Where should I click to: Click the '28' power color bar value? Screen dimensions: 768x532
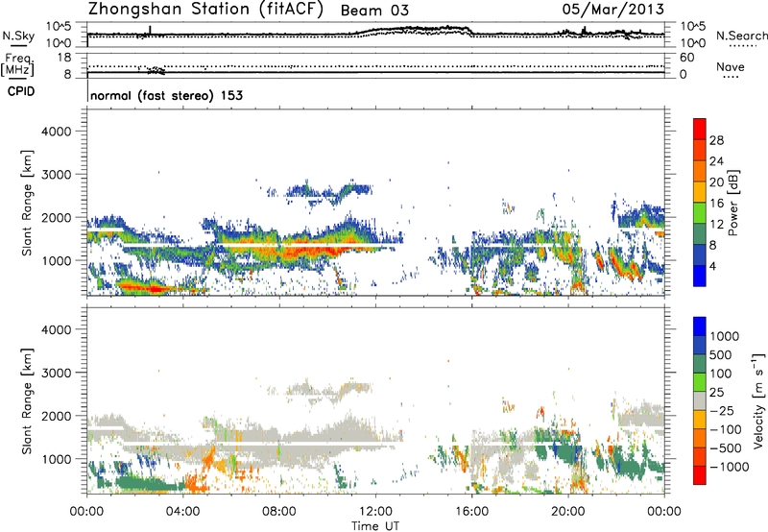pos(716,140)
